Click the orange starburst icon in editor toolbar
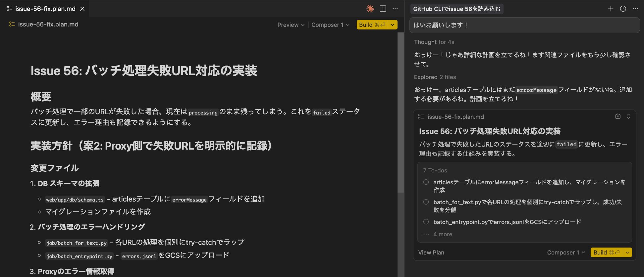The image size is (644, 277). (370, 9)
